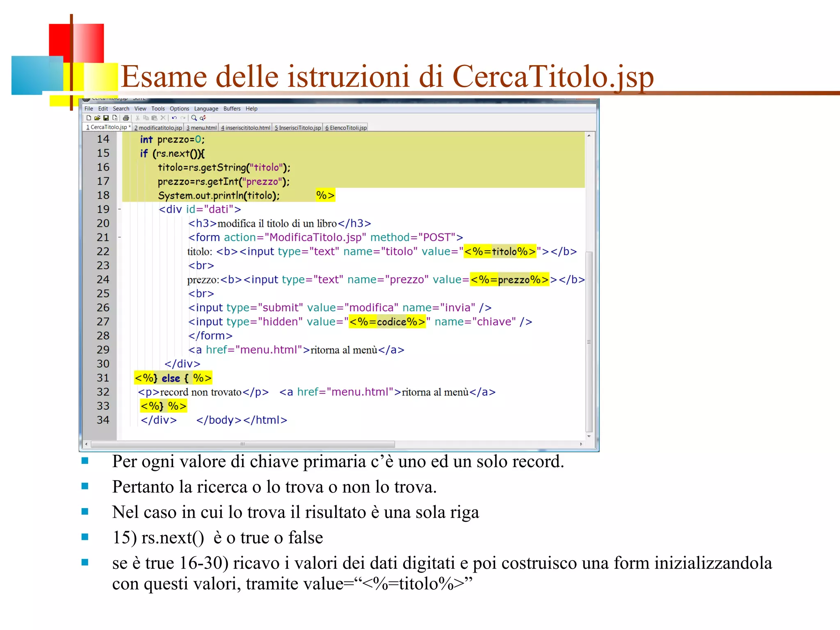Click the slide title 'Esame delle istruzioni di CercaTitolo.jsp'
The image size is (840, 630).
point(387,77)
